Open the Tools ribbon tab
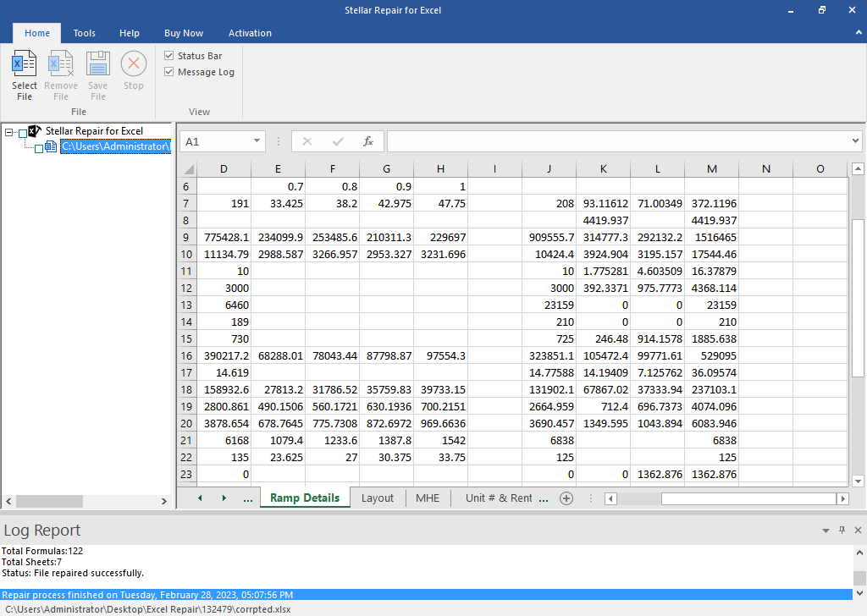867x616 pixels. [x=84, y=33]
